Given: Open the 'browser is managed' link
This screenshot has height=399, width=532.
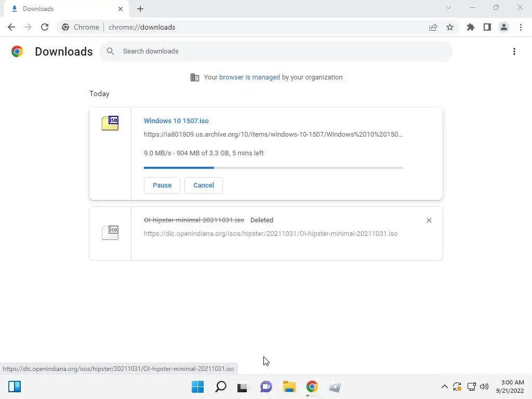Looking at the screenshot, I should tap(249, 77).
